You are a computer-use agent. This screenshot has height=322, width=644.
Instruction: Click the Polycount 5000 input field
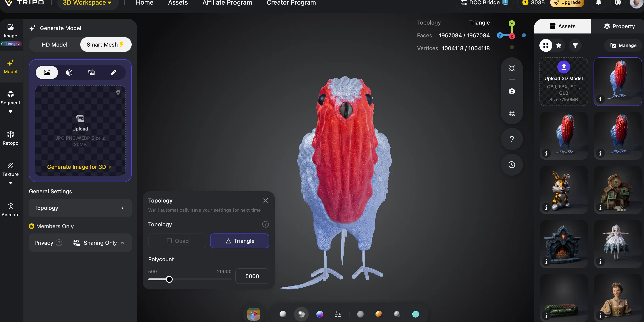pyautogui.click(x=252, y=276)
